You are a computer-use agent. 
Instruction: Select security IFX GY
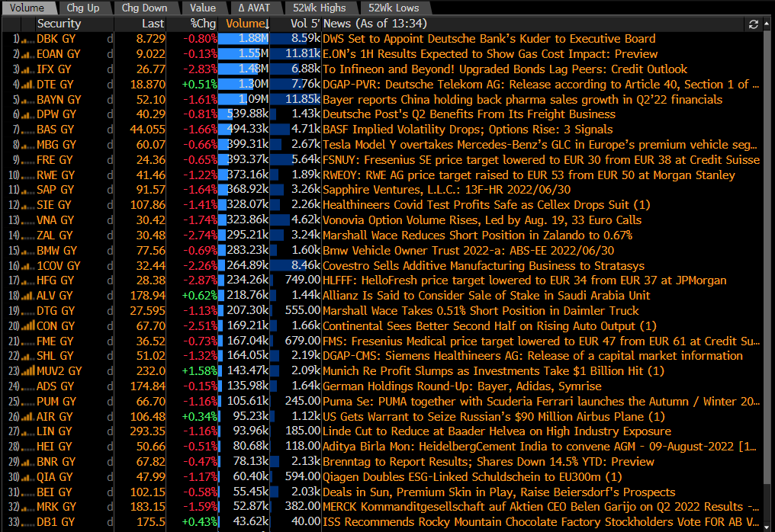click(x=54, y=69)
